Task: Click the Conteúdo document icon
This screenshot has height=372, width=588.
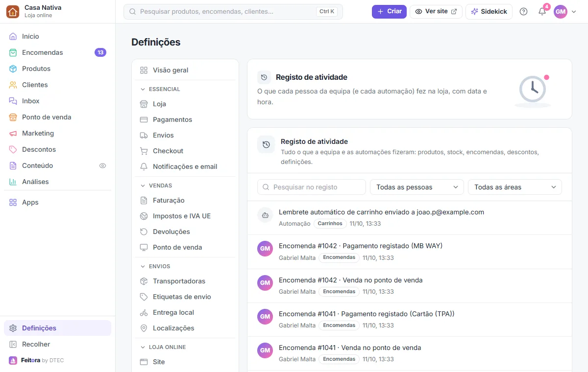Action: click(x=13, y=166)
